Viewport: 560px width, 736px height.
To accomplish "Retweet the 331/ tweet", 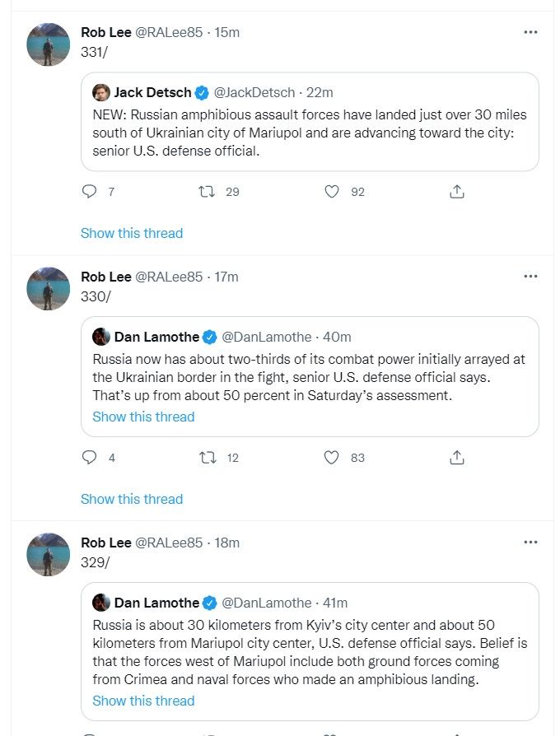I will click(208, 192).
